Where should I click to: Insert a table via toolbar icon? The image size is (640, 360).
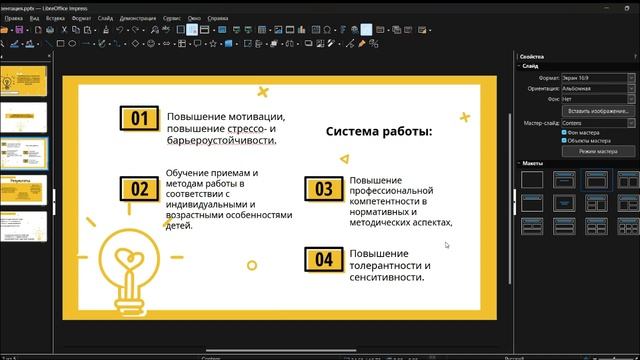[x=262, y=30]
